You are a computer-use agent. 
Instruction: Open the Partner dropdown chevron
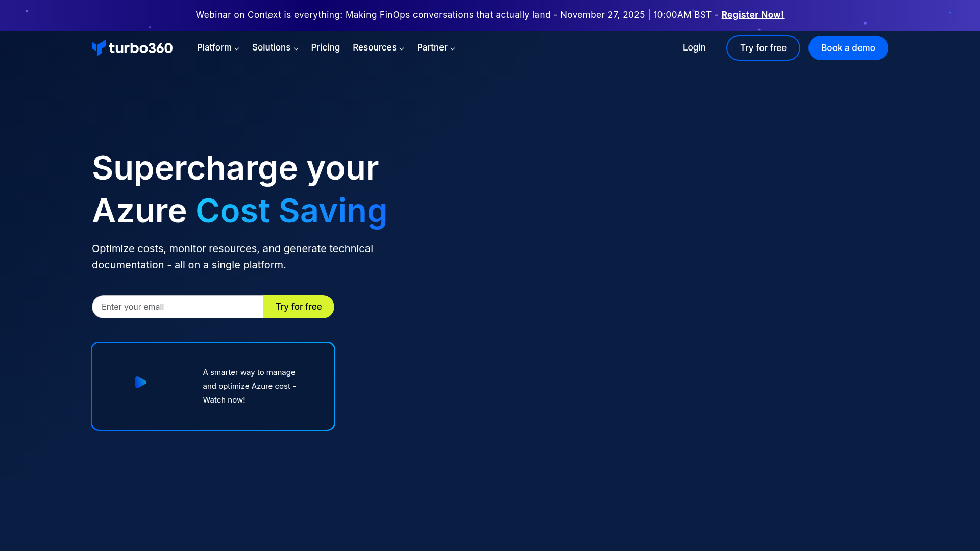(452, 48)
